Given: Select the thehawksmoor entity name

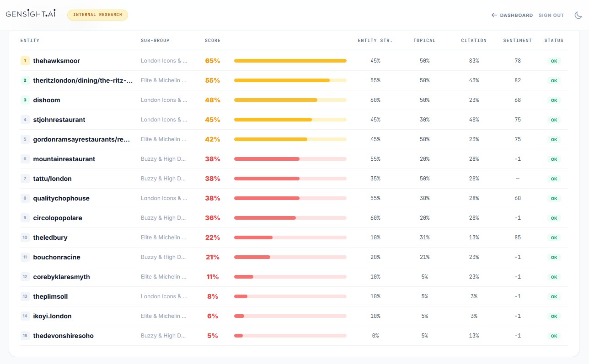Looking at the screenshot, I should [57, 61].
